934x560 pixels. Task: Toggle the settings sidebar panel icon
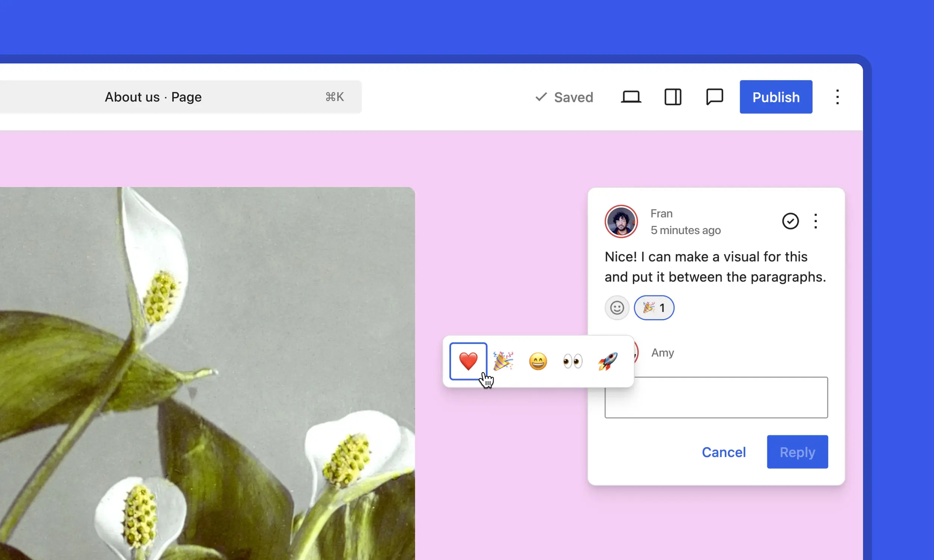673,97
